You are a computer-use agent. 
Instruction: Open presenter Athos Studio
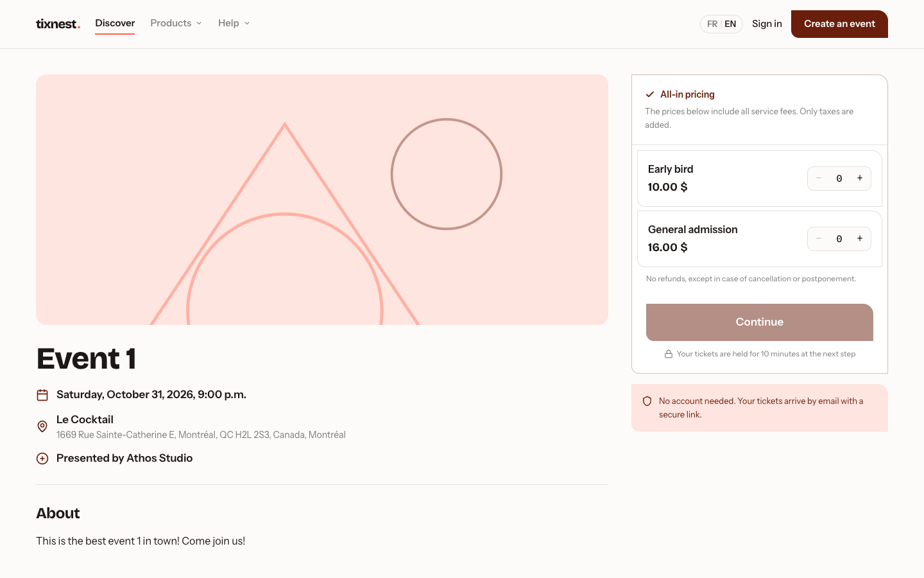(159, 458)
